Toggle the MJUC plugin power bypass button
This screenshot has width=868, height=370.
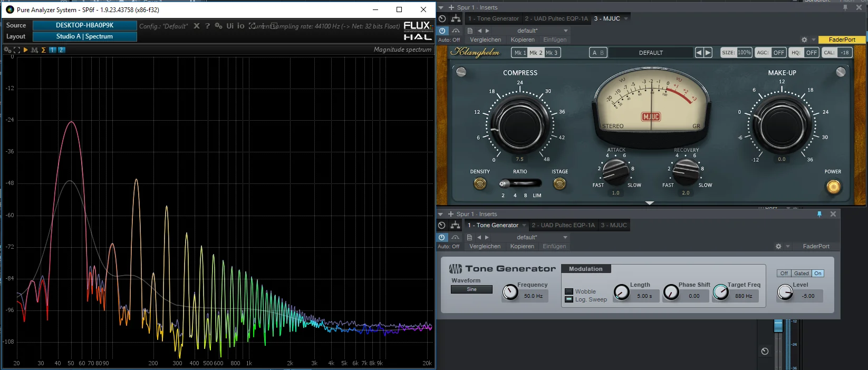(442, 31)
